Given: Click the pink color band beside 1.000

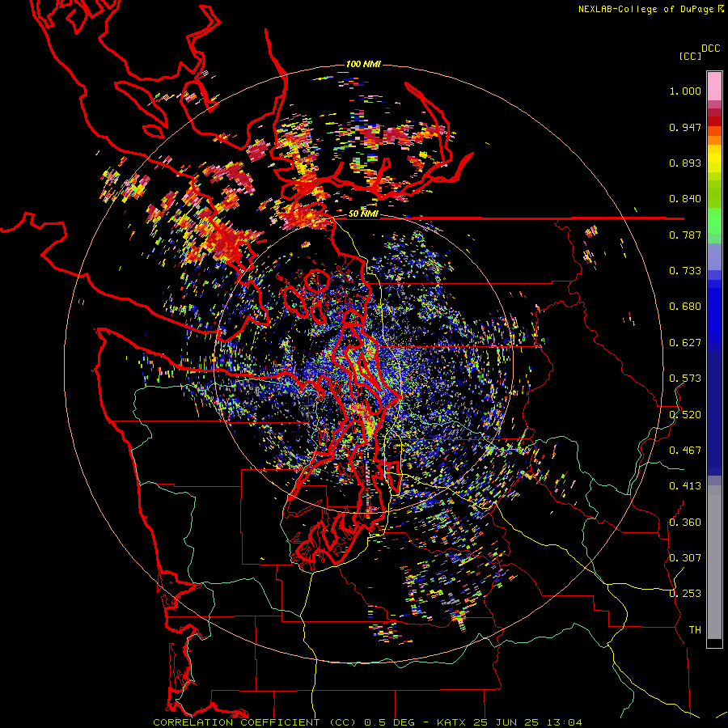Looking at the screenshot, I should pos(714,87).
